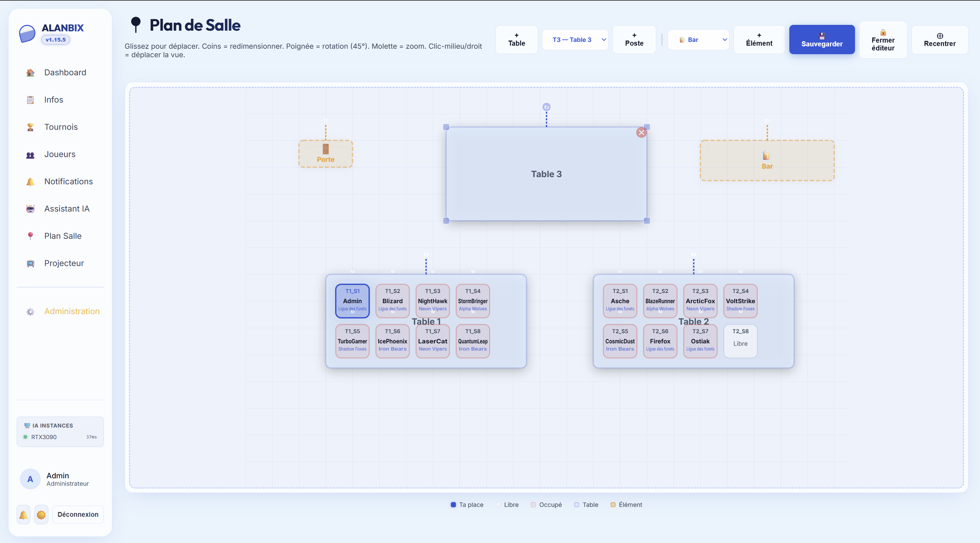Screen dimensions: 980x543
Task: Select seat T2_S6 Firefox
Action: point(660,341)
